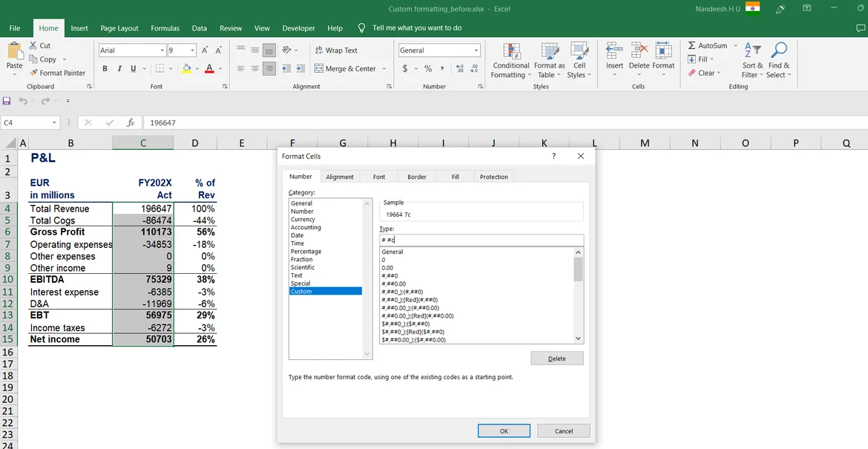Switch to the Alignment tab in Format Cells
Screen dimensions: 868x449
point(340,177)
